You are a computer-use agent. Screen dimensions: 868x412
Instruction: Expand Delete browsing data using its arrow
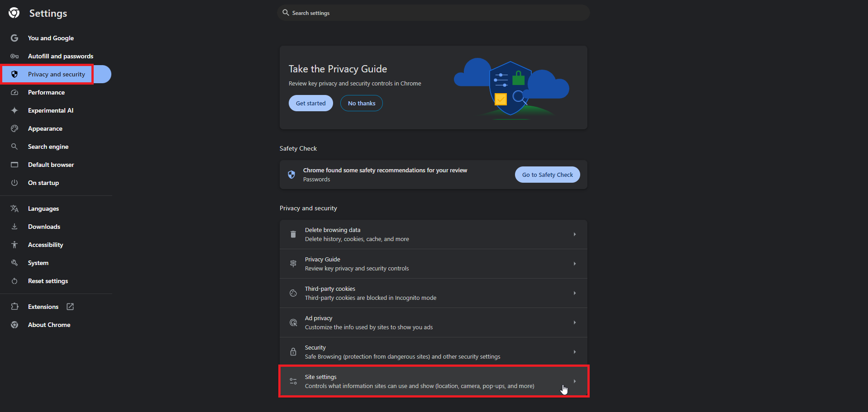pos(575,234)
